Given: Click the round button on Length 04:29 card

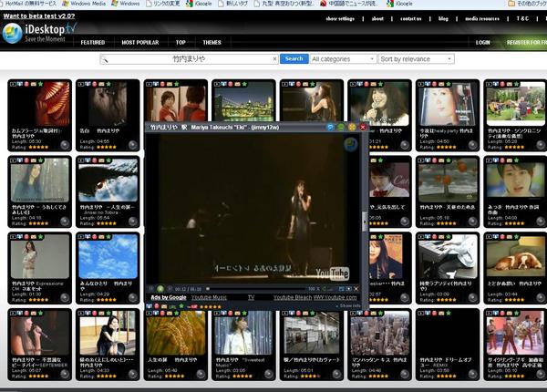Looking at the screenshot, I should pyautogui.click(x=133, y=297).
